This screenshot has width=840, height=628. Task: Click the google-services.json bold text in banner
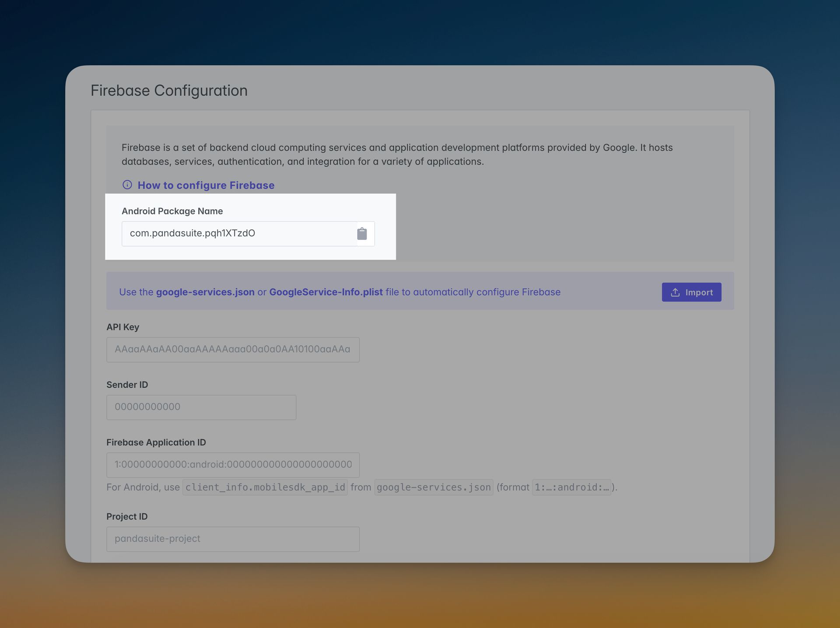click(x=205, y=292)
